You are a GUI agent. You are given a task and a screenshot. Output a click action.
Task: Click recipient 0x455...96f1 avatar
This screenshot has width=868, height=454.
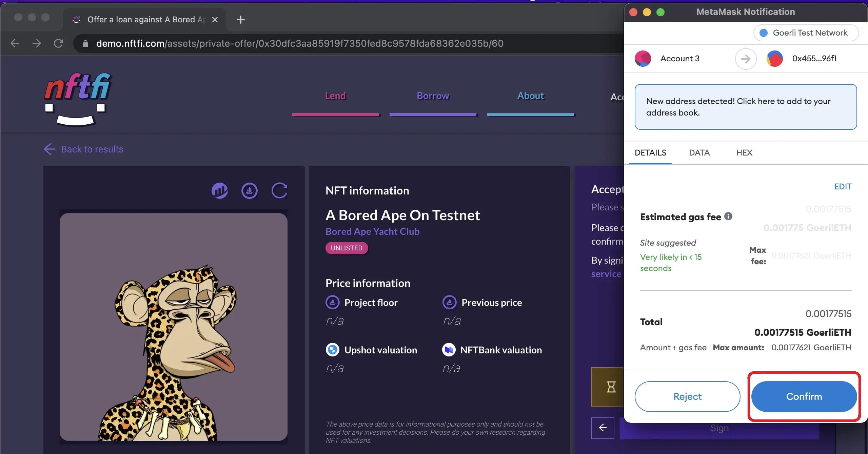click(775, 59)
